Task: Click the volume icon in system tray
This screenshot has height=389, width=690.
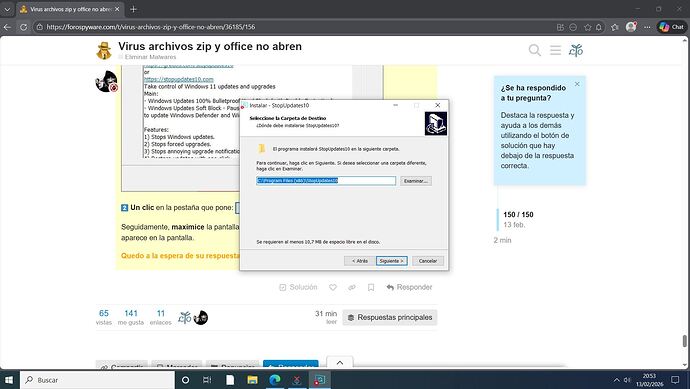Action: click(627, 380)
